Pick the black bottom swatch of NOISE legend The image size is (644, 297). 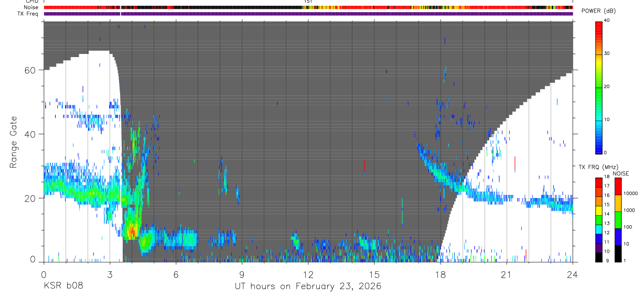click(x=618, y=254)
